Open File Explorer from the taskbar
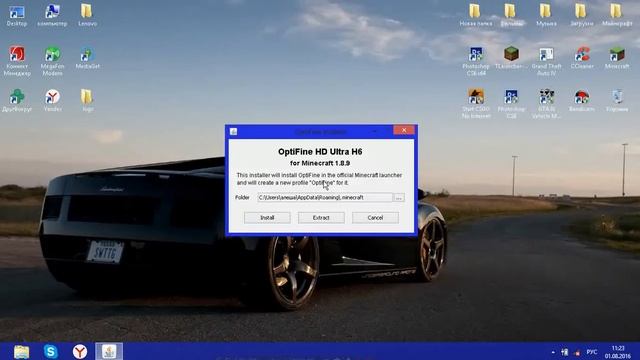Image resolution: width=640 pixels, height=360 pixels. (21, 351)
